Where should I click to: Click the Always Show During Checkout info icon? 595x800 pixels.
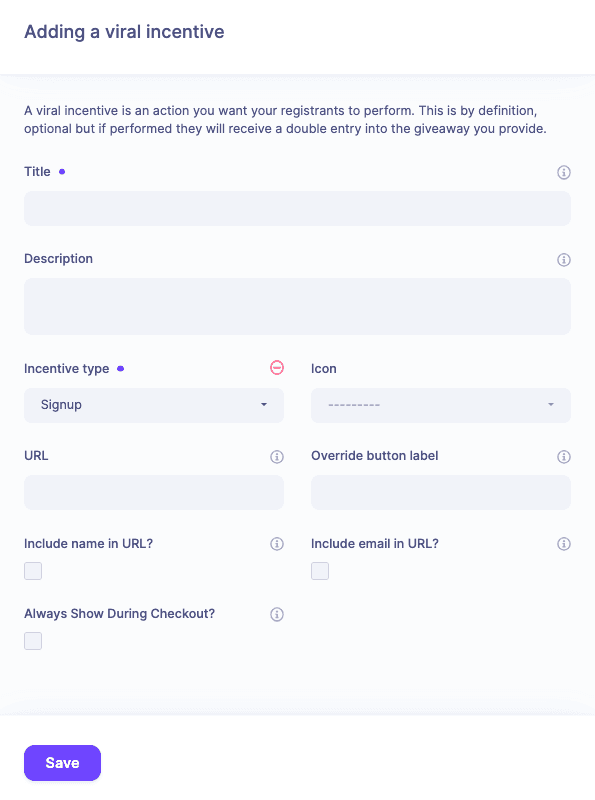pos(277,614)
